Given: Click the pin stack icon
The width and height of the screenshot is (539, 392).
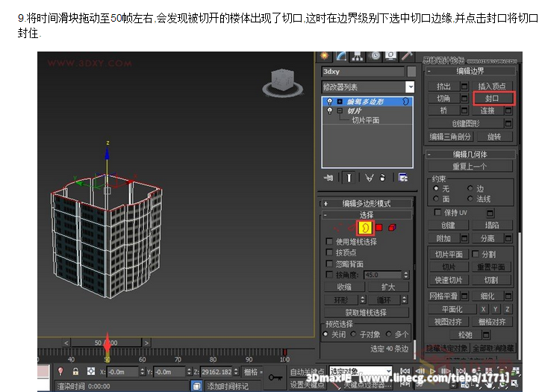Looking at the screenshot, I should [x=328, y=178].
